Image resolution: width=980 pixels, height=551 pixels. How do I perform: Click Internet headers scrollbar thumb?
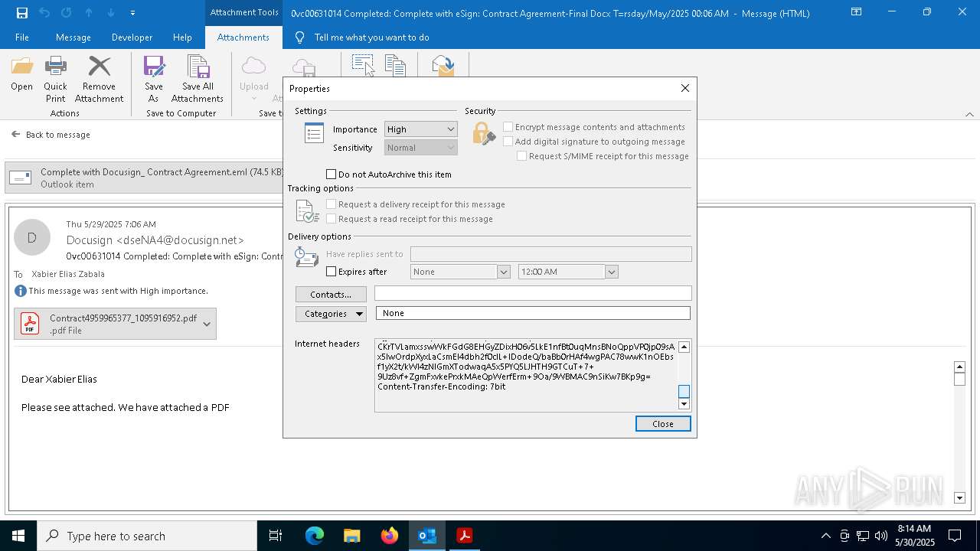pos(684,392)
